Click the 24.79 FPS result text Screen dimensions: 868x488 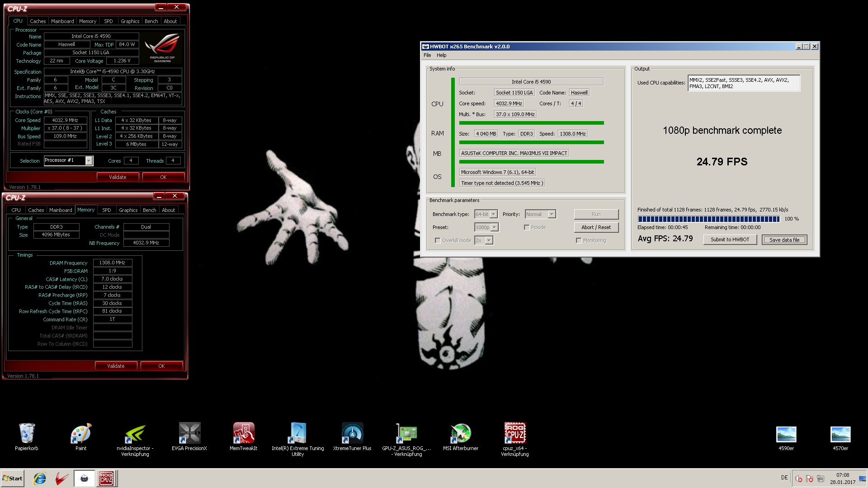722,162
